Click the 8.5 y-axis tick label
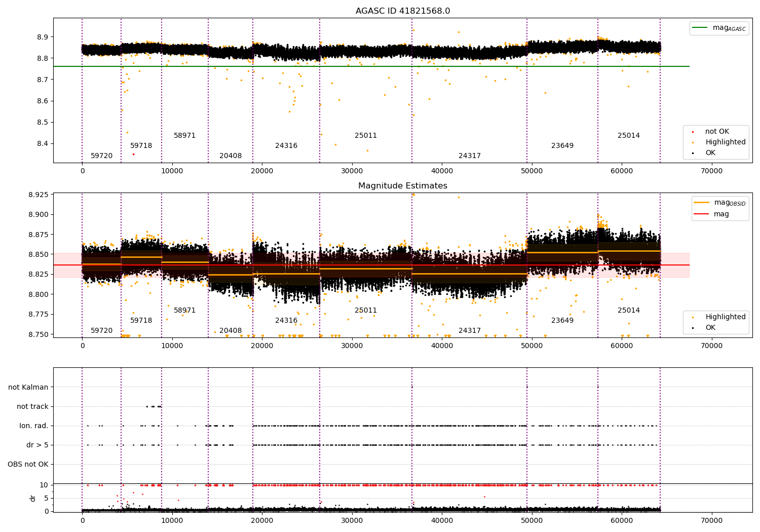Screen dimensions: 760x532 pos(43,122)
